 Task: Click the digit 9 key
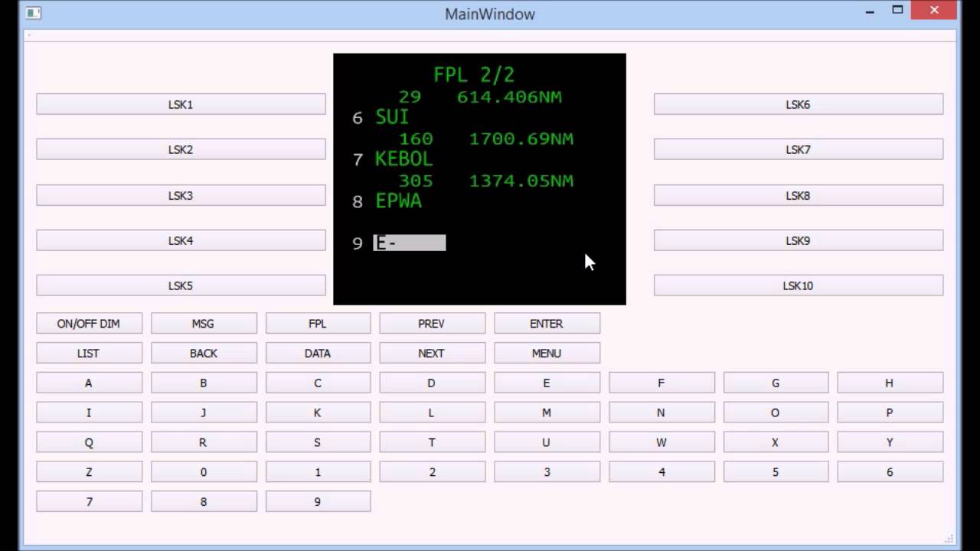pos(318,502)
